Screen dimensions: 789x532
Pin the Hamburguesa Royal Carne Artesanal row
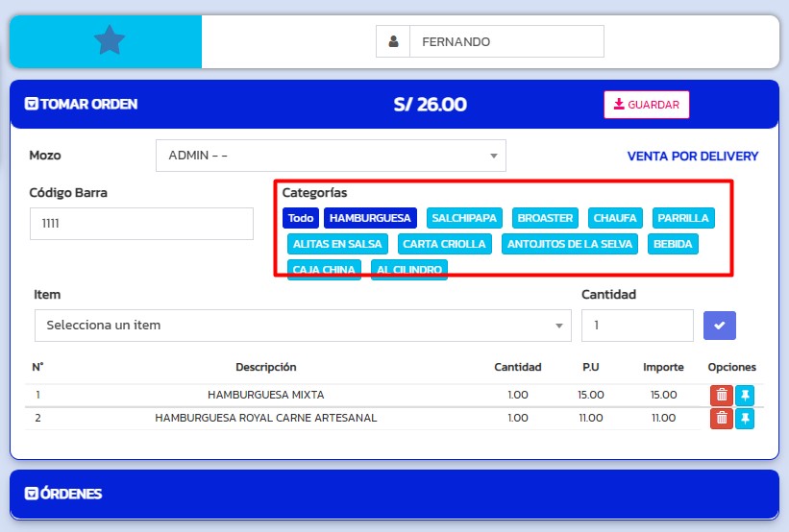pos(745,419)
